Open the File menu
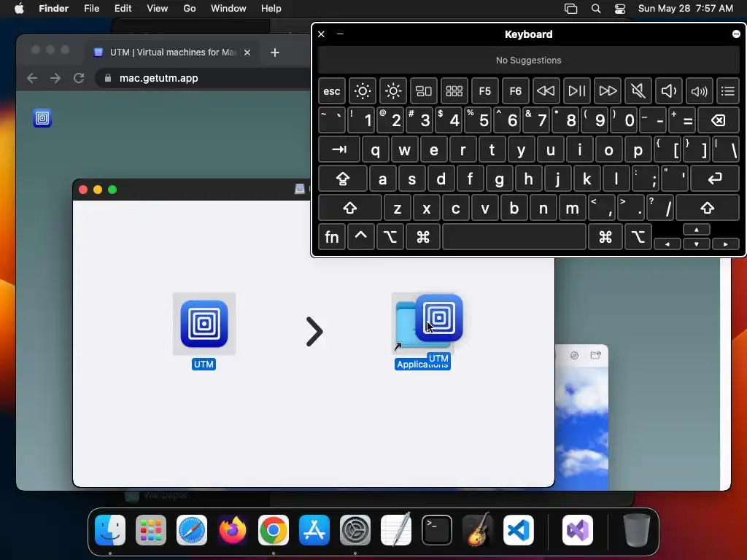 click(91, 9)
